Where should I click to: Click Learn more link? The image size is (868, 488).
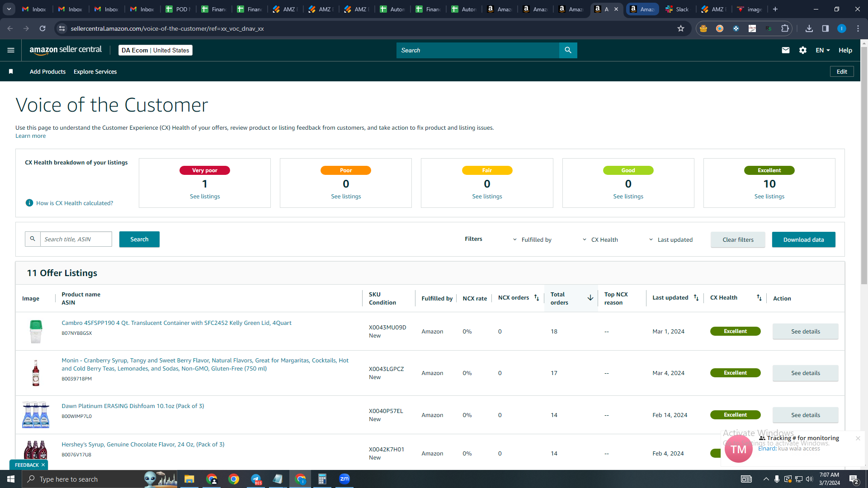(x=30, y=136)
